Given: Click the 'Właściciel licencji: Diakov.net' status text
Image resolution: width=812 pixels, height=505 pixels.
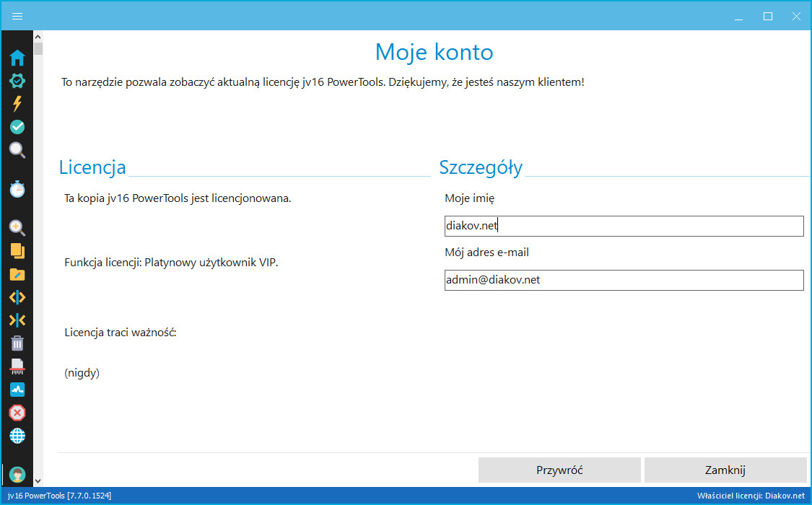Looking at the screenshot, I should point(751,496).
